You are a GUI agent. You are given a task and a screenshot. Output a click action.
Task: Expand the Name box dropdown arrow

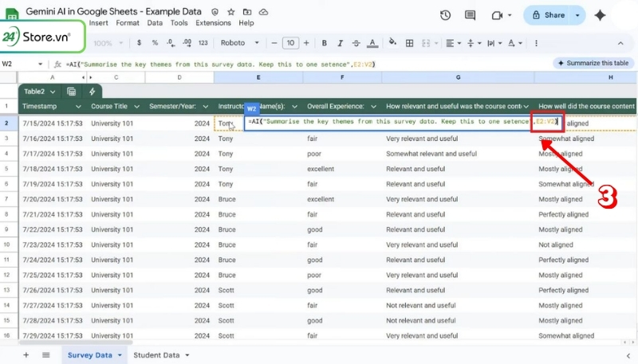coord(41,65)
